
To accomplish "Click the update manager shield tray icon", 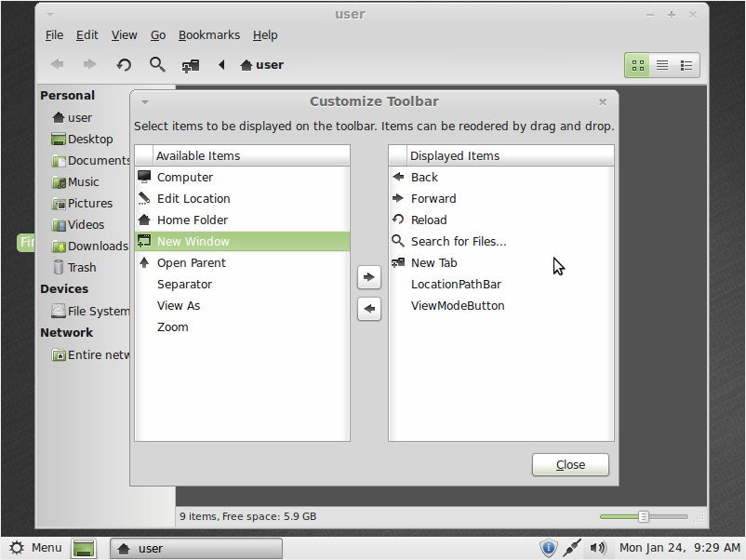I will 548,548.
